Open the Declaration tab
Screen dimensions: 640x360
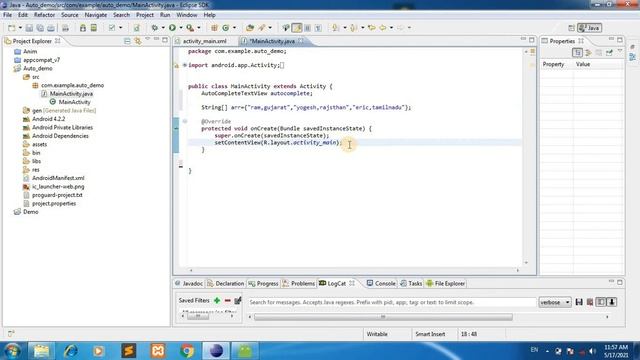[x=225, y=283]
